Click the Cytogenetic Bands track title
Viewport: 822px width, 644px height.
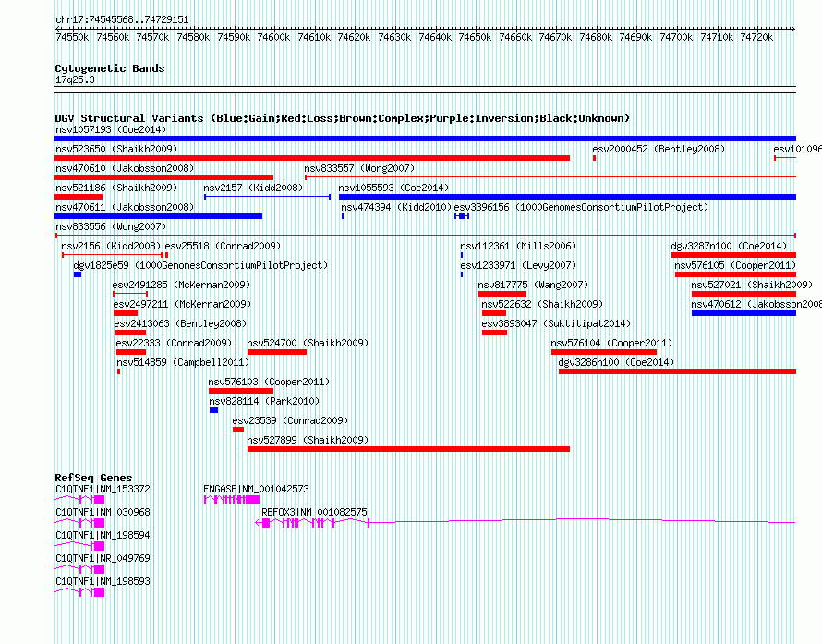tap(110, 68)
